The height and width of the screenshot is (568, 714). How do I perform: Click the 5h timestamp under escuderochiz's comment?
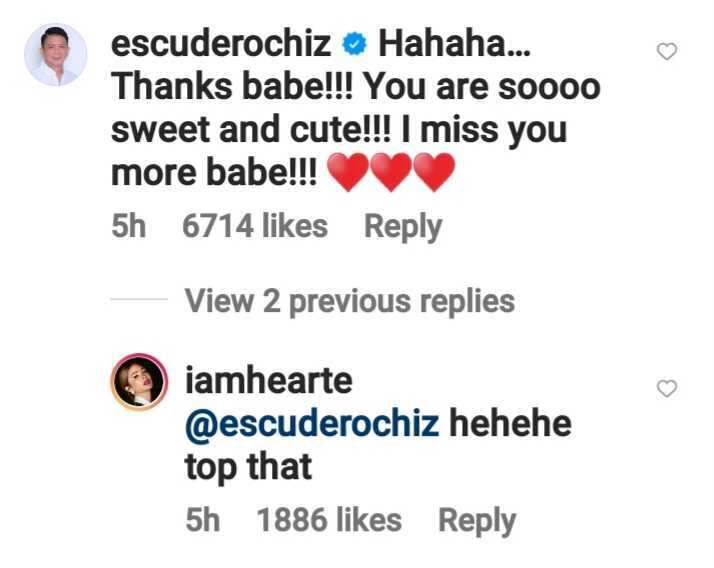pyautogui.click(x=128, y=226)
